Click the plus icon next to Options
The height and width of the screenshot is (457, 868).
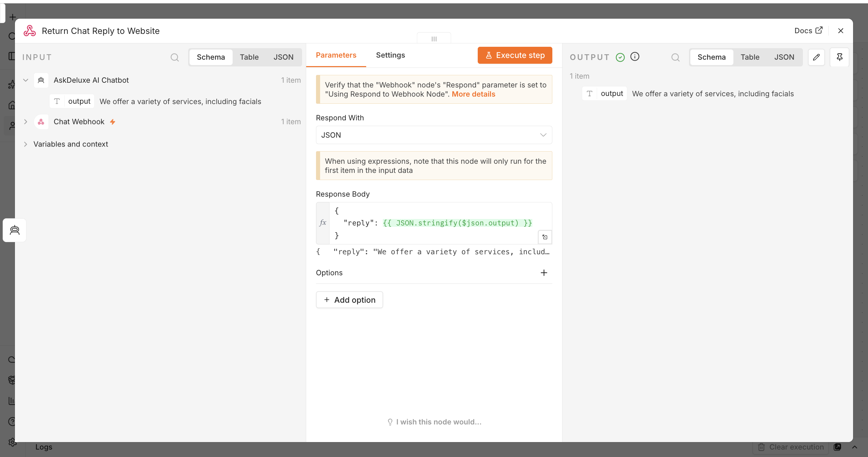[x=544, y=273]
